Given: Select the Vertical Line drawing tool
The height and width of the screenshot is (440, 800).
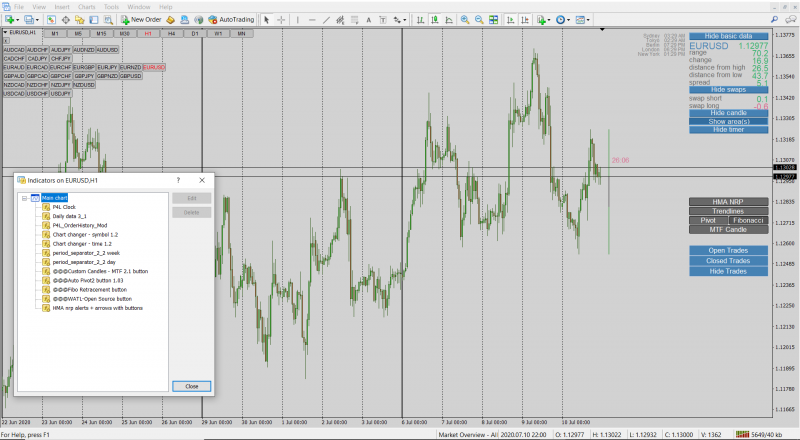Looking at the screenshot, I should pyautogui.click(x=297, y=19).
